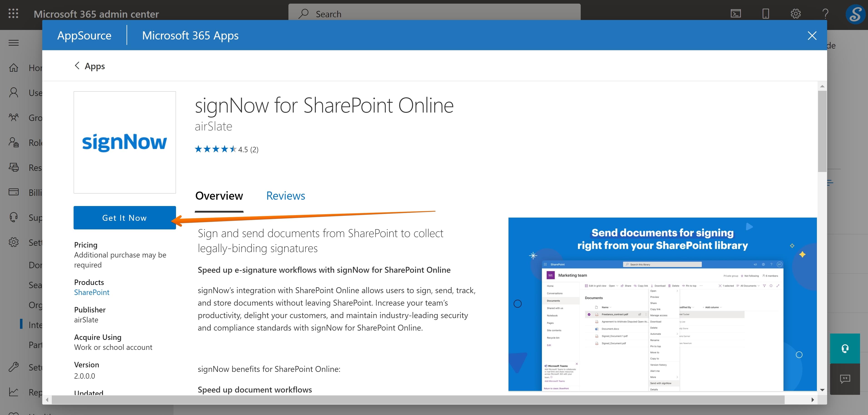Image resolution: width=868 pixels, height=415 pixels.
Task: Click the vertical scrollbar up arrow
Action: [x=822, y=86]
